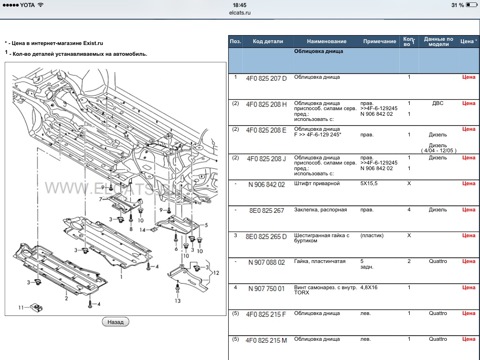Open Цена link for part 4F0 825 207 D
480x360 pixels.
pos(468,77)
